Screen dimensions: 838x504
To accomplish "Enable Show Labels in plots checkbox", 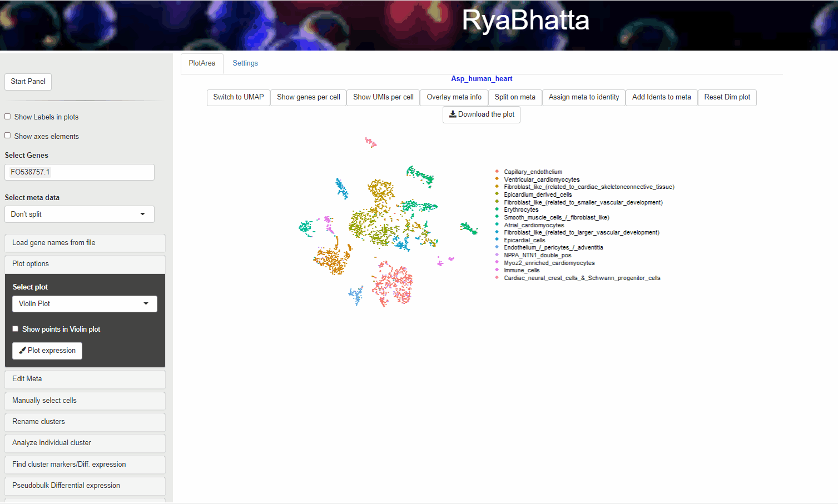I will coord(8,117).
